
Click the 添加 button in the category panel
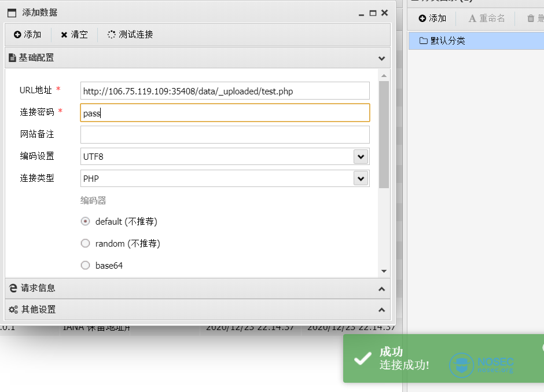[x=432, y=19]
